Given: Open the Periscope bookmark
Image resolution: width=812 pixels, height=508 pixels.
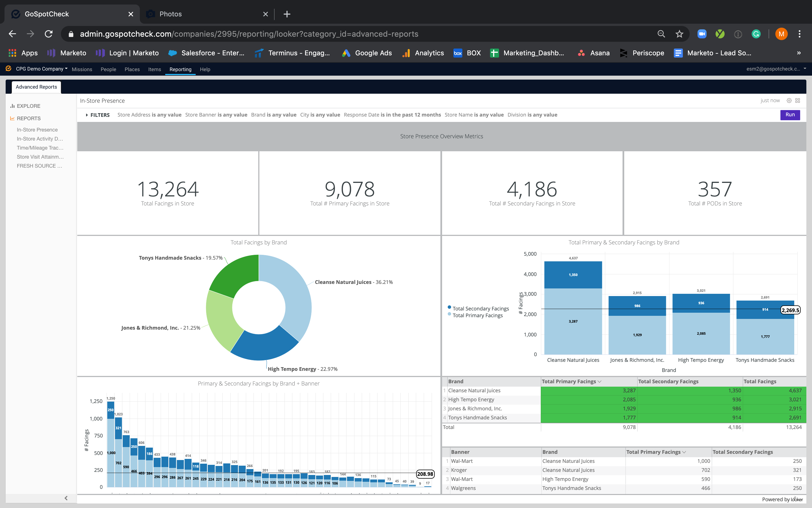Looking at the screenshot, I should 642,53.
